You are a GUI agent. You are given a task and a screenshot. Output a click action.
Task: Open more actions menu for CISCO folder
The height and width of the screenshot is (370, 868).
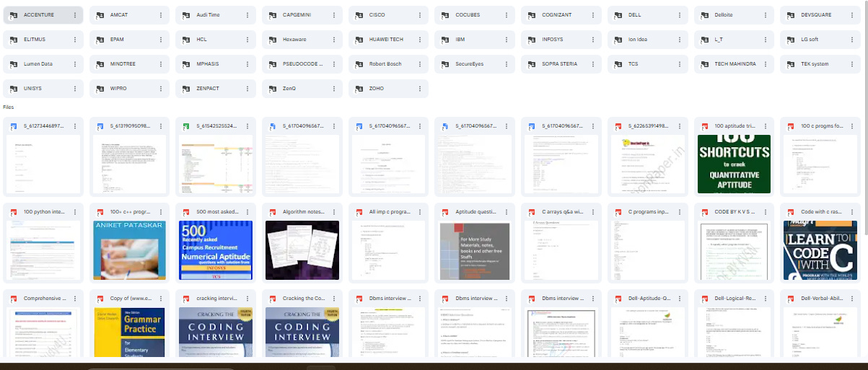click(420, 14)
